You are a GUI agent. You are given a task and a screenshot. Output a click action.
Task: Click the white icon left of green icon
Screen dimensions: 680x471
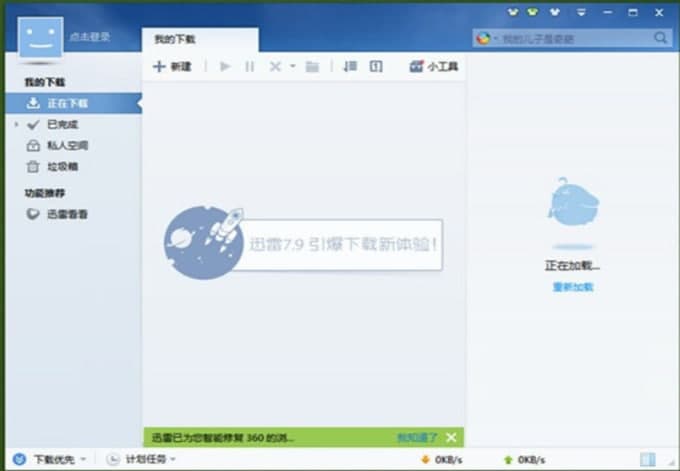click(513, 12)
